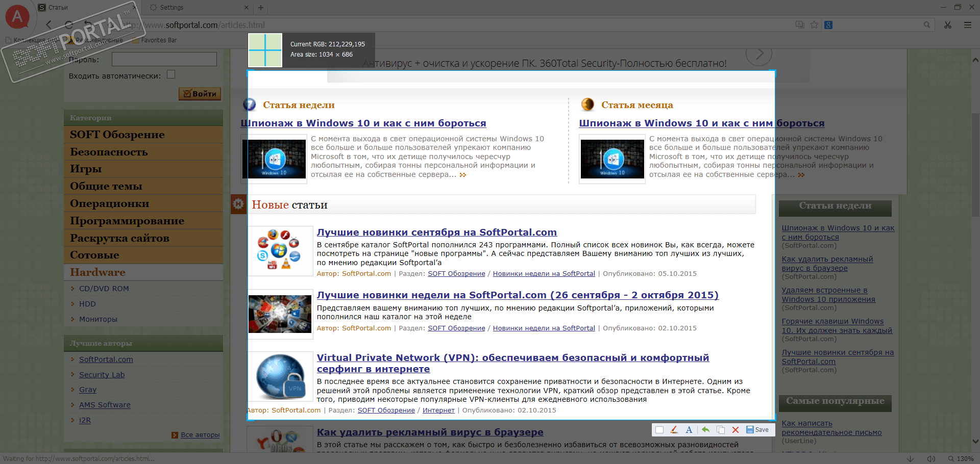Save the captured screenshot
This screenshot has height=464, width=980.
coord(757,430)
